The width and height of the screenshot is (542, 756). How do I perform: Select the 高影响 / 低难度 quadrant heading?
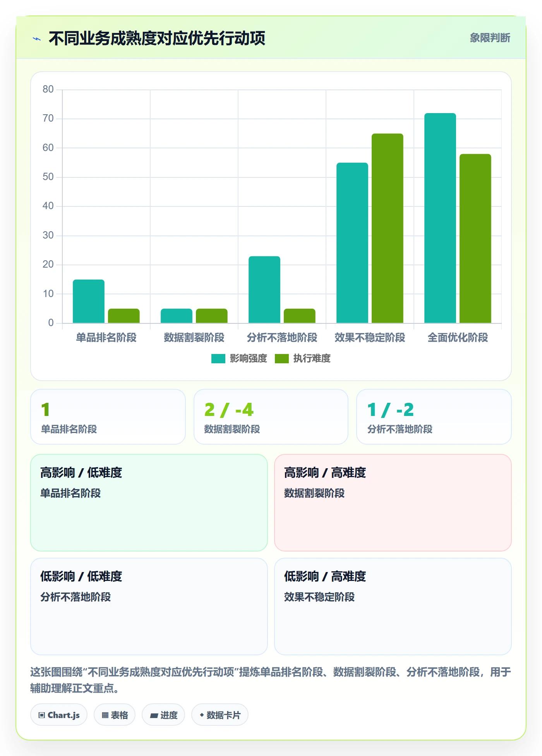(81, 473)
